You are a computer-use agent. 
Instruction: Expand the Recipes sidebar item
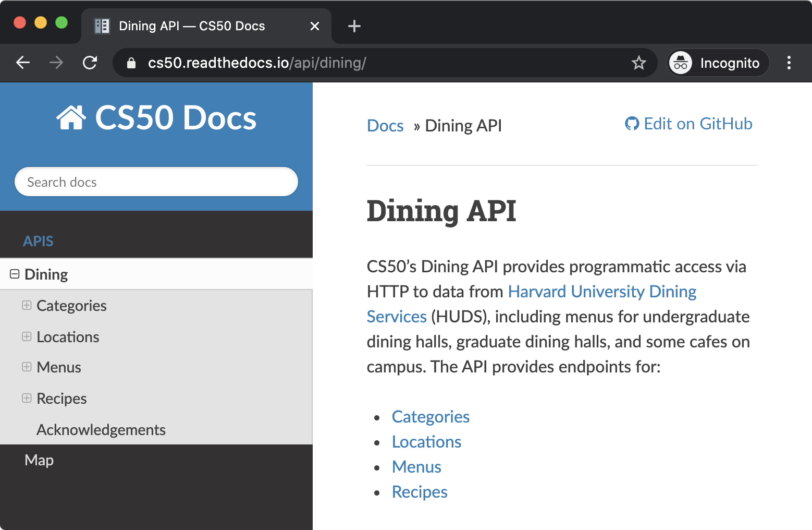point(27,398)
